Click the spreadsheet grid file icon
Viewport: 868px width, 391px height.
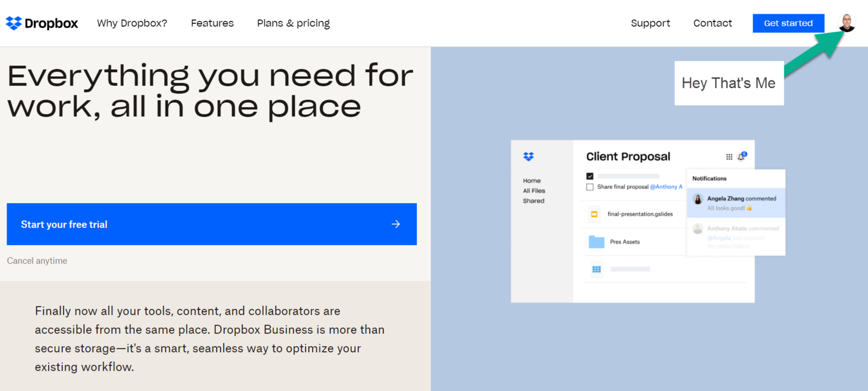pos(596,270)
